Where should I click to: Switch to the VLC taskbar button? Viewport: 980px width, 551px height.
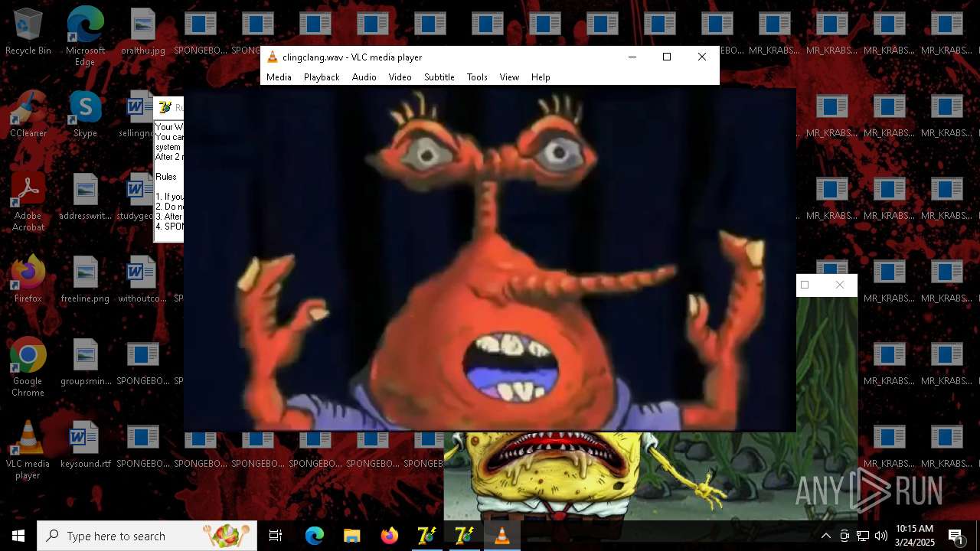click(502, 536)
